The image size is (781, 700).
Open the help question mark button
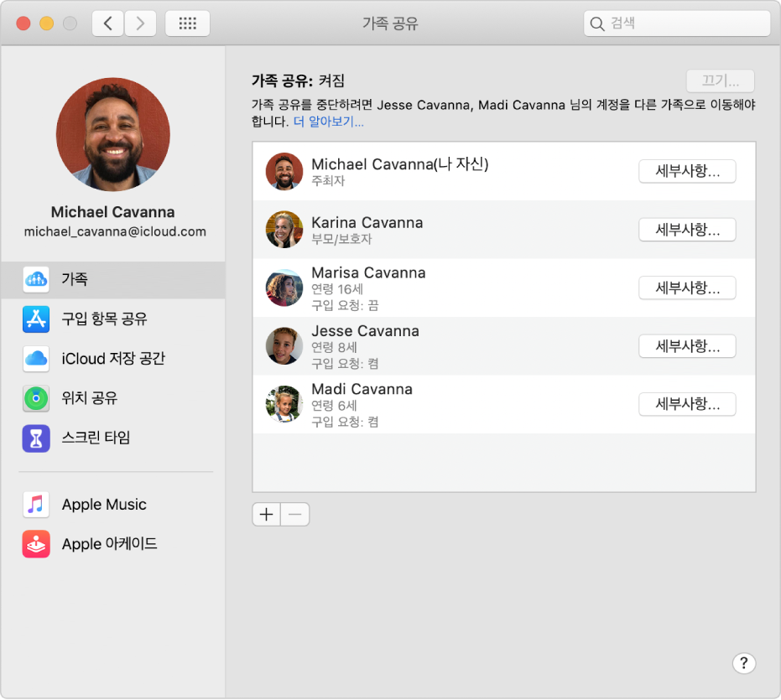coord(743,663)
